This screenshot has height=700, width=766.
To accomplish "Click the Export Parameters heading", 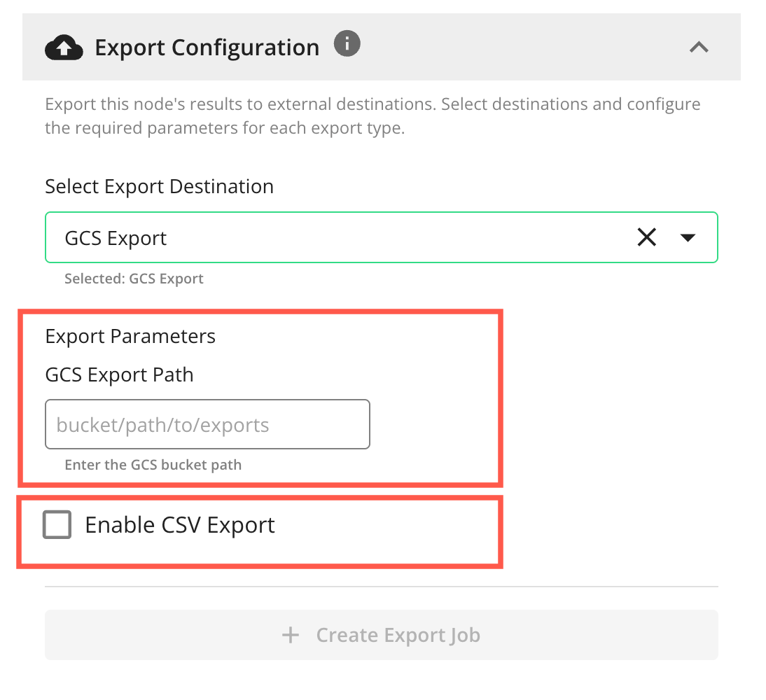I will pyautogui.click(x=130, y=336).
